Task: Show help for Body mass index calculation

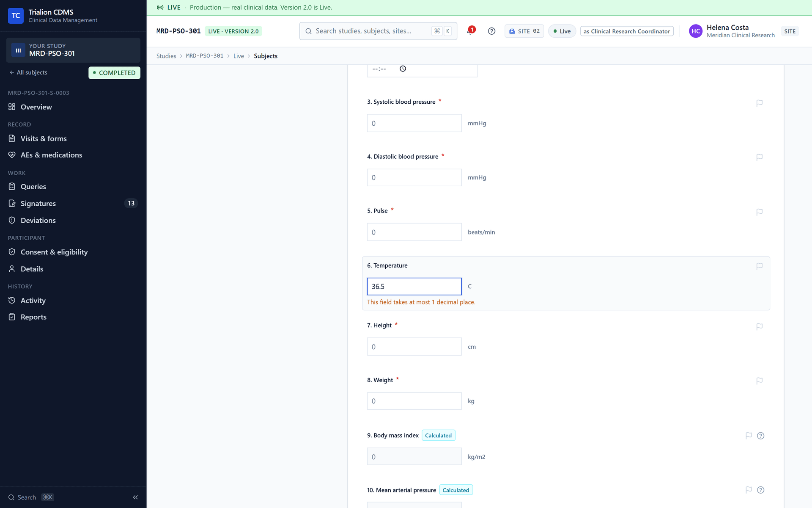Action: point(760,436)
